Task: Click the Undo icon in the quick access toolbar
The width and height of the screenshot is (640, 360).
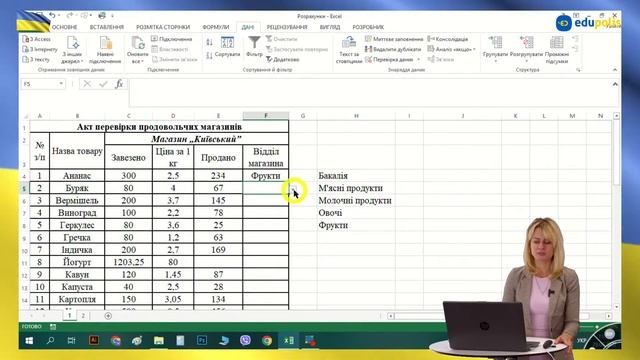Action: click(52, 16)
